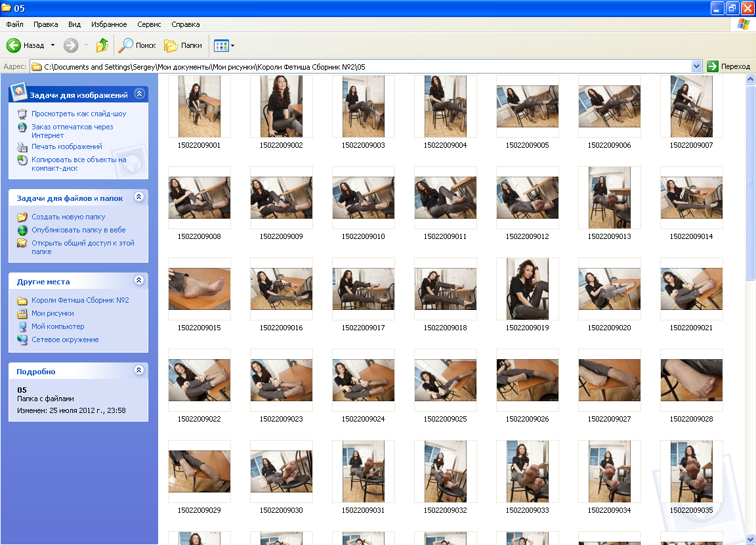This screenshot has width=756, height=545.
Task: Click the window Restore Down button
Action: click(x=732, y=8)
